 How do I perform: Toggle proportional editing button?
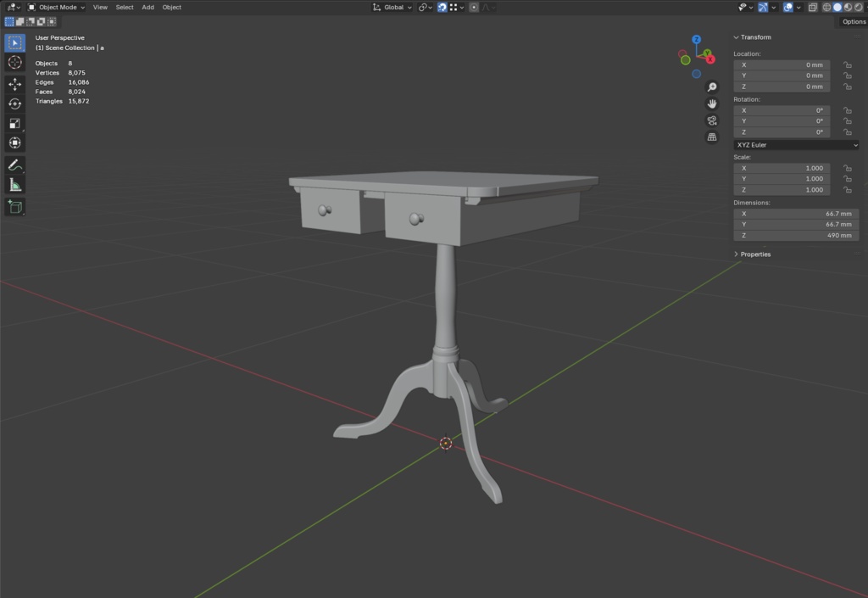[x=474, y=7]
